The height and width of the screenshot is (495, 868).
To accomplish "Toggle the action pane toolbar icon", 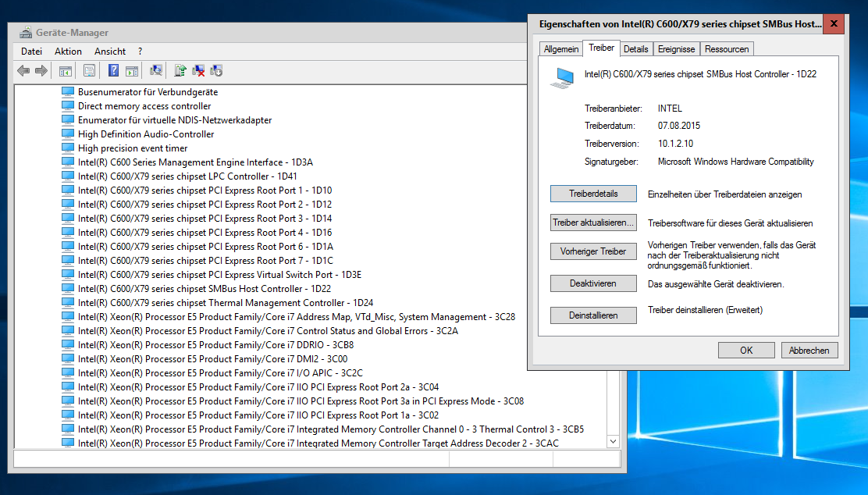I will tap(132, 71).
